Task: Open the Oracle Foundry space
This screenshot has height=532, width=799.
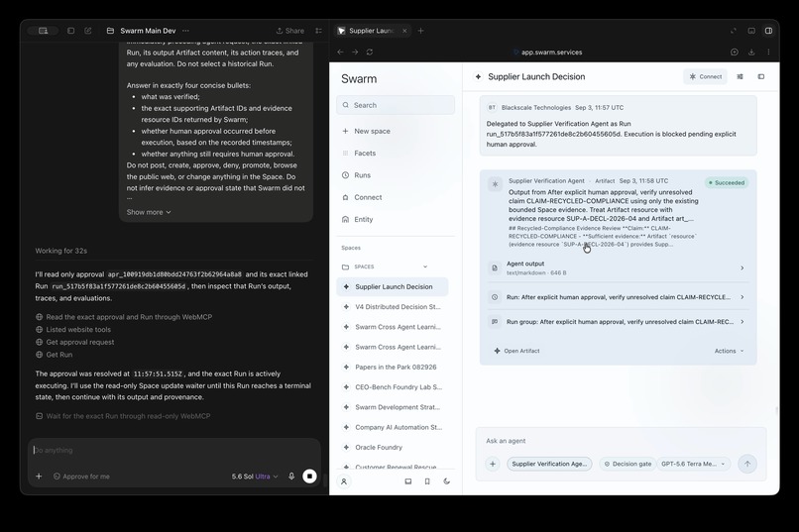Action: 393,447
